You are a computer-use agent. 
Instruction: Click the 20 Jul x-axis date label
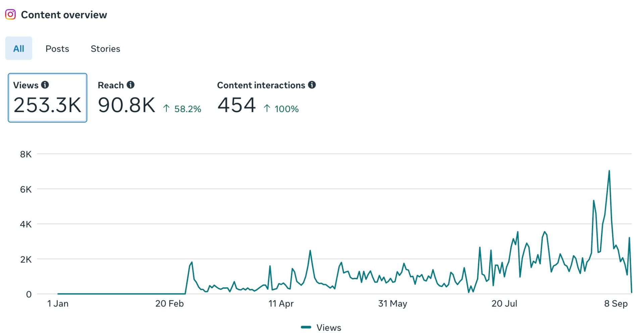tap(504, 303)
